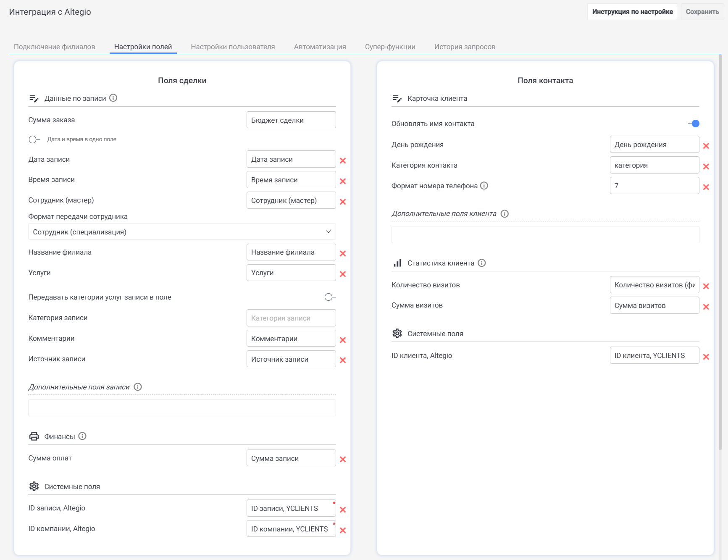The height and width of the screenshot is (560, 728).
Task: Remove the Дата записи field mapping
Action: click(343, 160)
